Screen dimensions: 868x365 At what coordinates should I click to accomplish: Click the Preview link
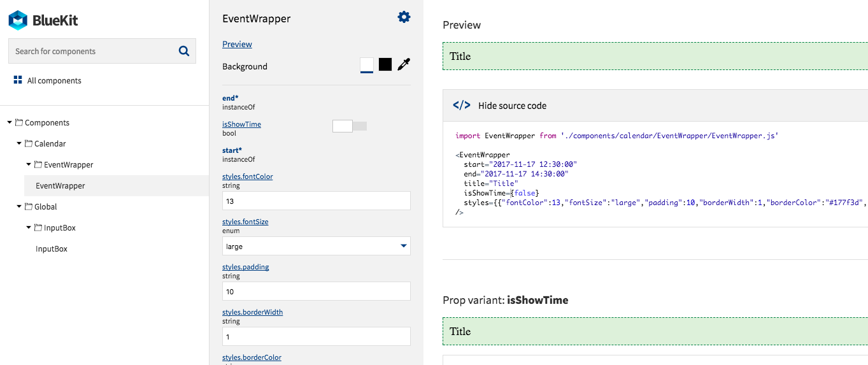point(237,44)
